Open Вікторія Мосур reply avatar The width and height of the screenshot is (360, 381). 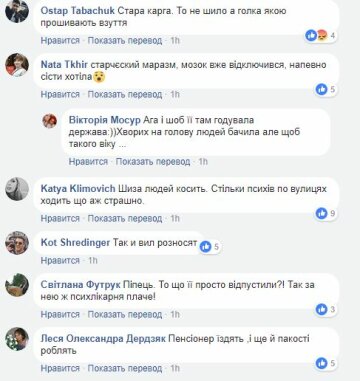click(x=50, y=121)
